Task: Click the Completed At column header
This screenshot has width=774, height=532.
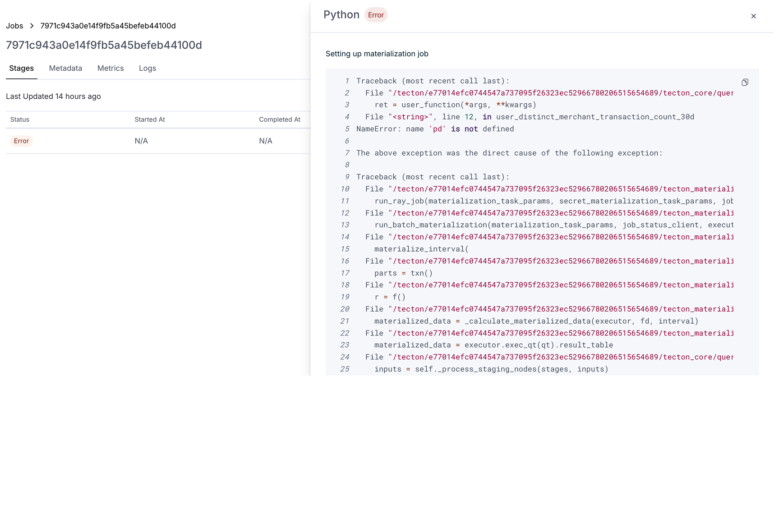Action: pyautogui.click(x=280, y=119)
